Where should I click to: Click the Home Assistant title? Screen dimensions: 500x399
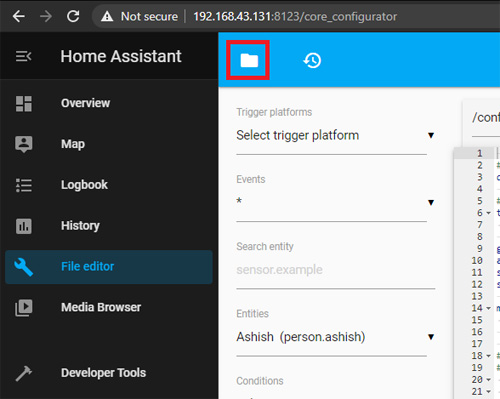[121, 56]
